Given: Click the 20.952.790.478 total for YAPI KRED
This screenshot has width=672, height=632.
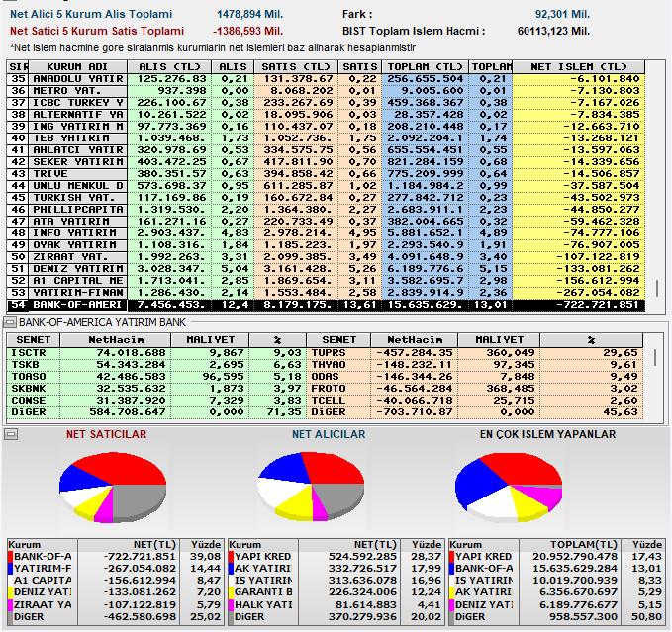Looking at the screenshot, I should [x=575, y=557].
